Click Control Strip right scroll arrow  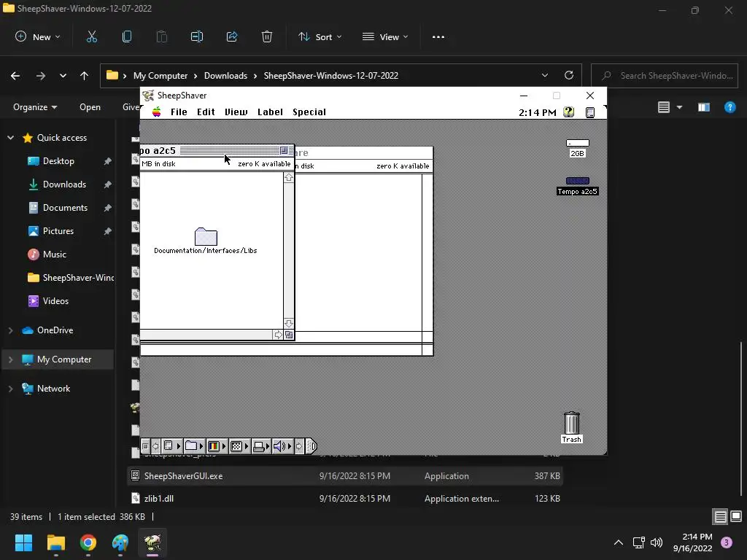pos(299,446)
